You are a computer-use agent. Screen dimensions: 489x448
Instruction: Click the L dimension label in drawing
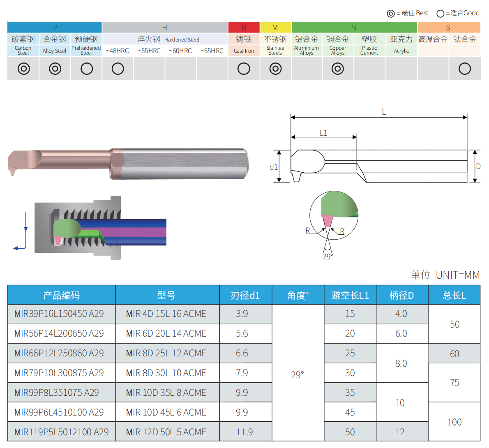384,112
